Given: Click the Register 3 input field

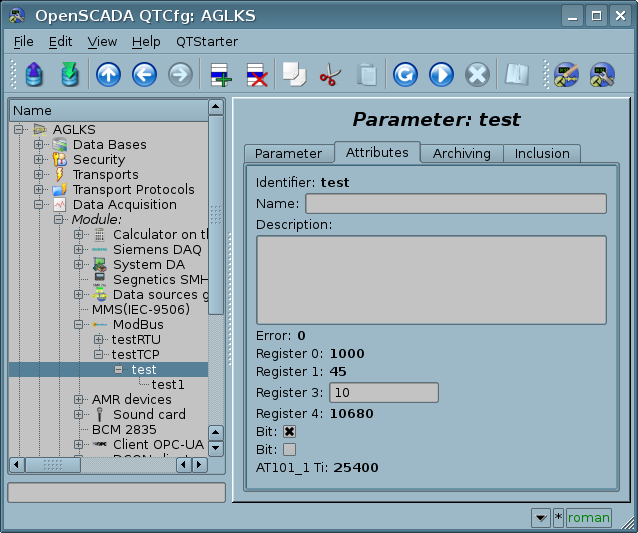Looking at the screenshot, I should click(x=384, y=392).
